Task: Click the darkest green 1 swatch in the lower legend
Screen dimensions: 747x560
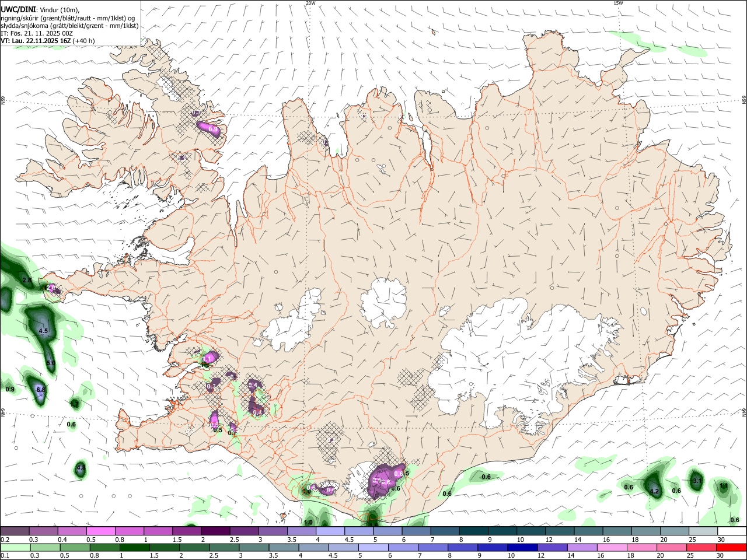Action: point(135,547)
